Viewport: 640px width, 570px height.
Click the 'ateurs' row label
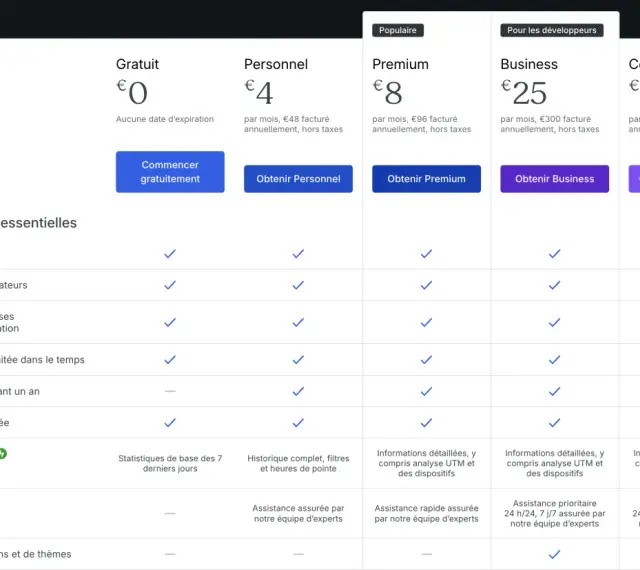point(13,285)
